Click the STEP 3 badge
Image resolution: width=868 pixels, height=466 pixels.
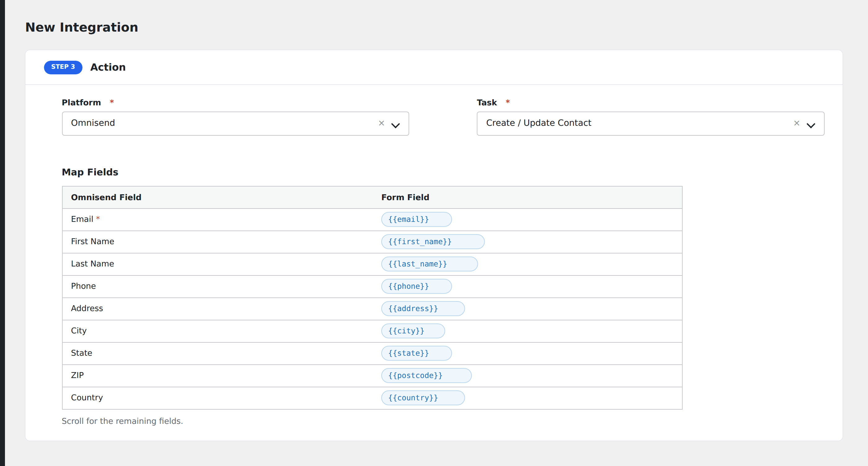point(63,67)
